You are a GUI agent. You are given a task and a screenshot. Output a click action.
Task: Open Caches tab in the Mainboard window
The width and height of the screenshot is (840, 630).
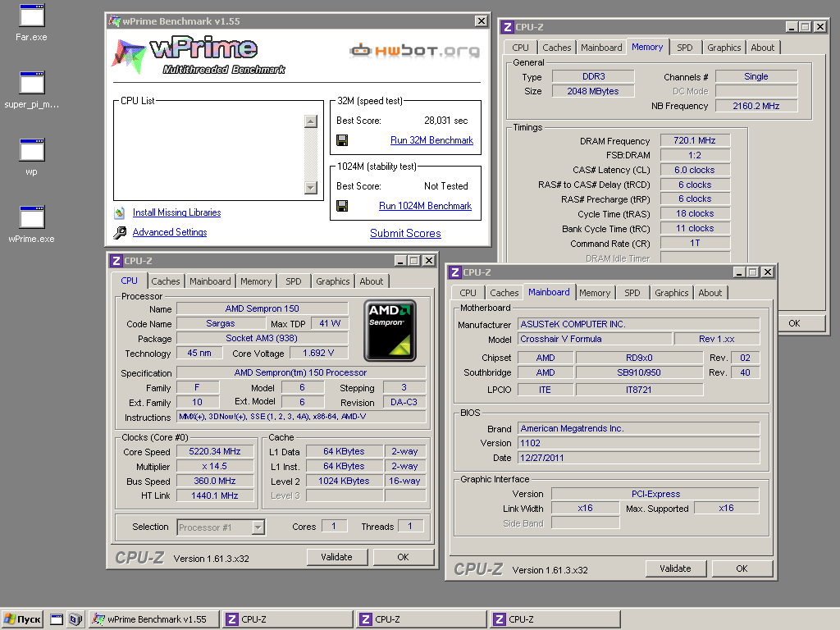point(504,293)
